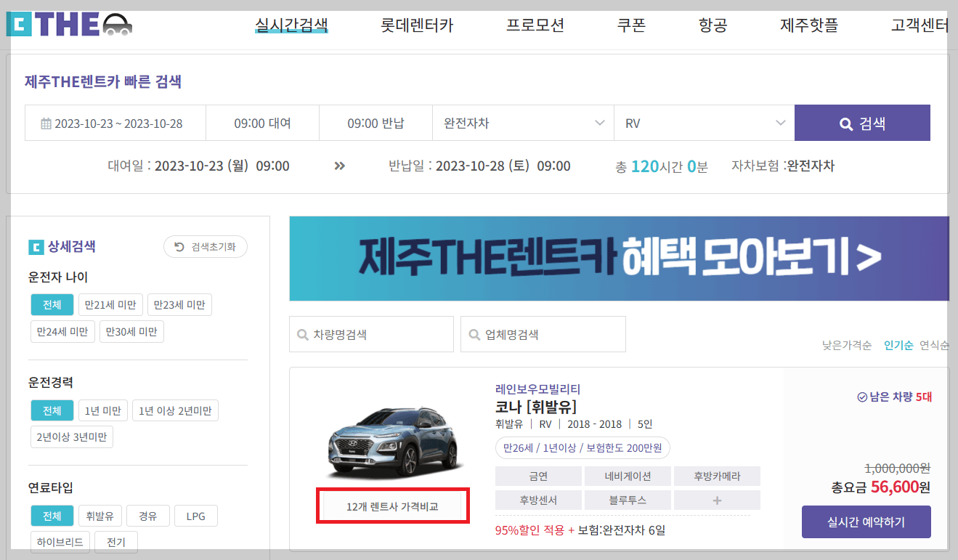
Task: Select the 만21세 미만 age filter
Action: (x=109, y=305)
